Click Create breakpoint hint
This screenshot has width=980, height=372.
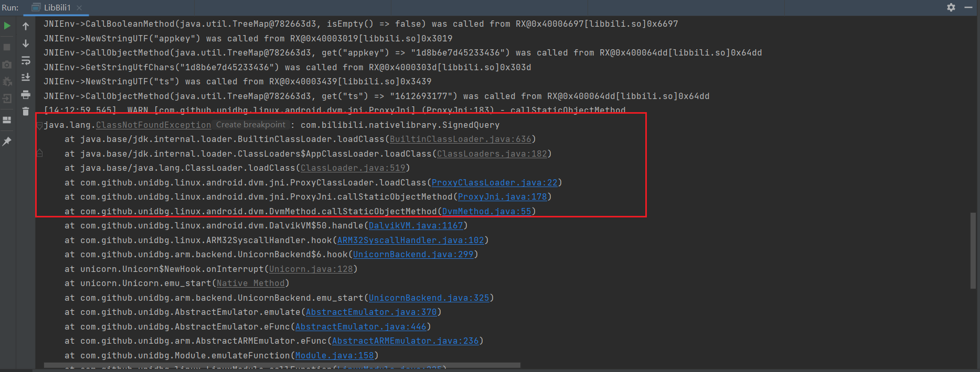pos(251,125)
